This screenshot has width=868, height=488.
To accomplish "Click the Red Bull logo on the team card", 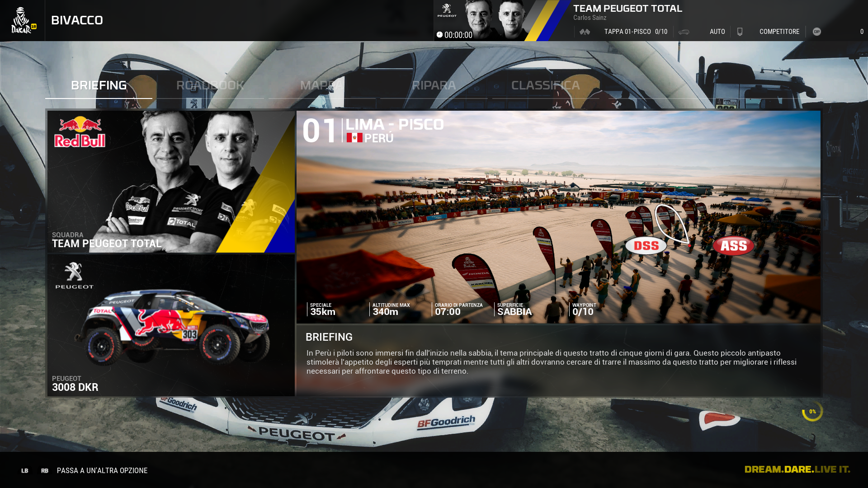I will pyautogui.click(x=80, y=132).
